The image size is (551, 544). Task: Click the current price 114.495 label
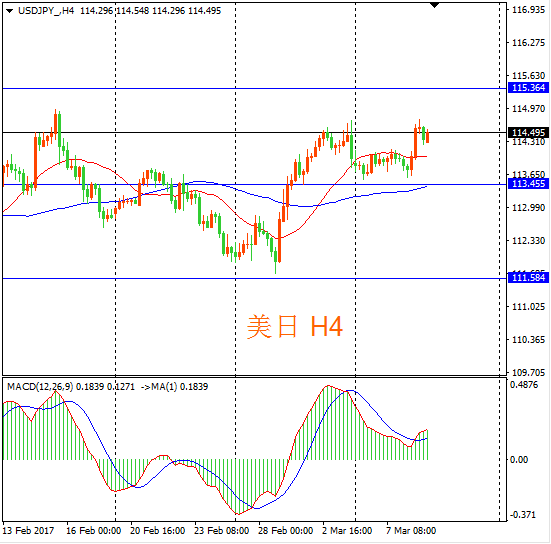pos(528,132)
